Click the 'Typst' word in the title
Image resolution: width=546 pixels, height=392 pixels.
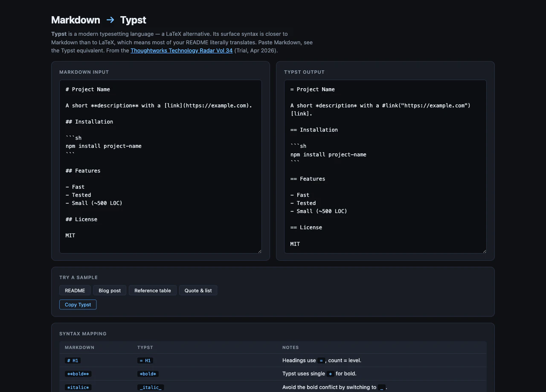pyautogui.click(x=133, y=20)
